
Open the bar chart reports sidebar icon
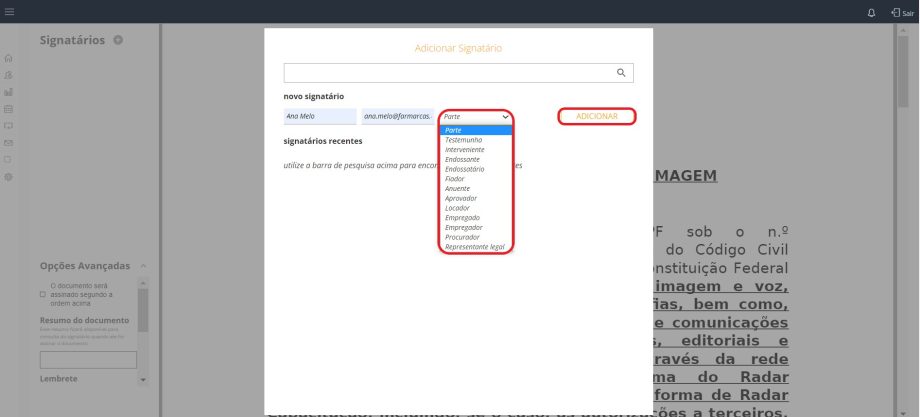pyautogui.click(x=9, y=92)
